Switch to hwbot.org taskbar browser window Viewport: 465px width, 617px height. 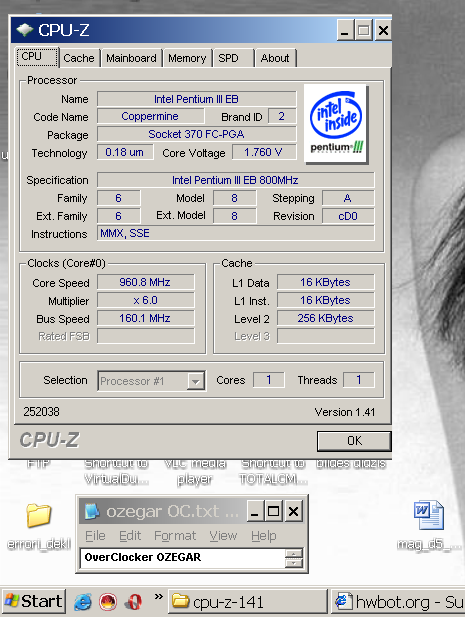[x=398, y=602]
